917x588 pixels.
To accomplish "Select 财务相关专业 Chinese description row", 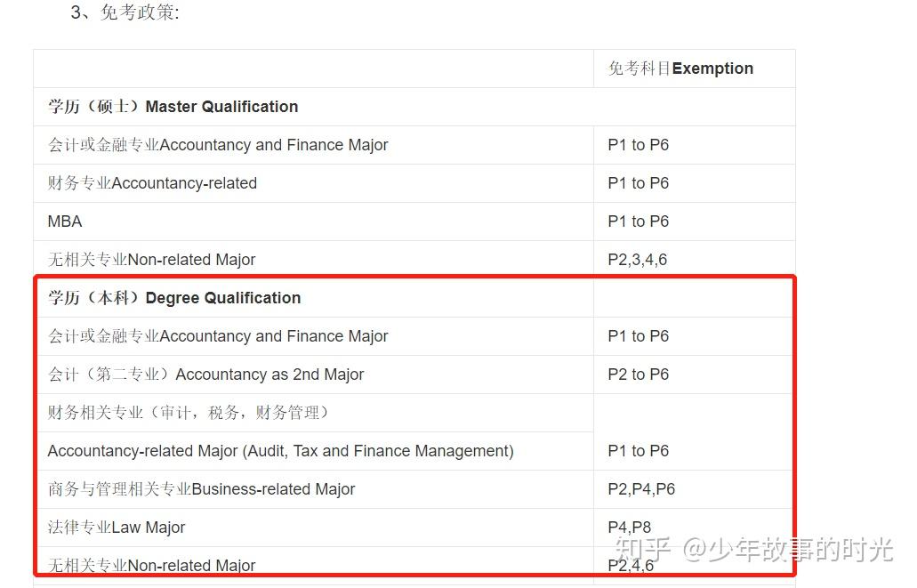I will (x=189, y=413).
